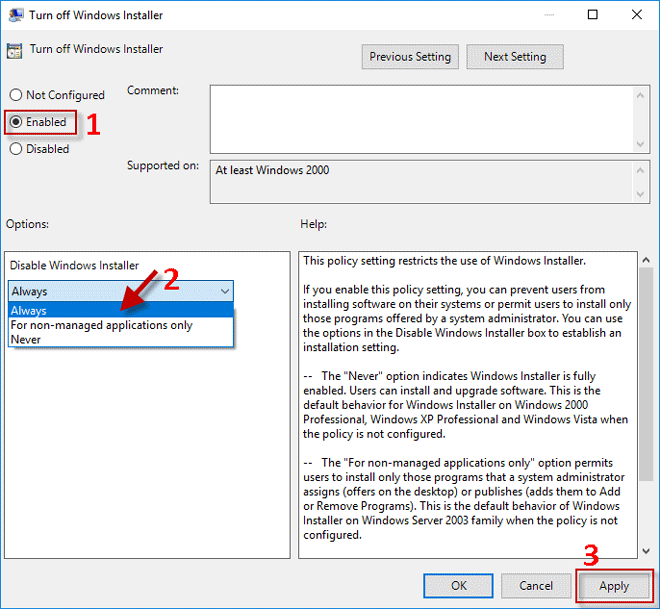
Task: Choose Always from the dropdown list
Action: (x=121, y=311)
